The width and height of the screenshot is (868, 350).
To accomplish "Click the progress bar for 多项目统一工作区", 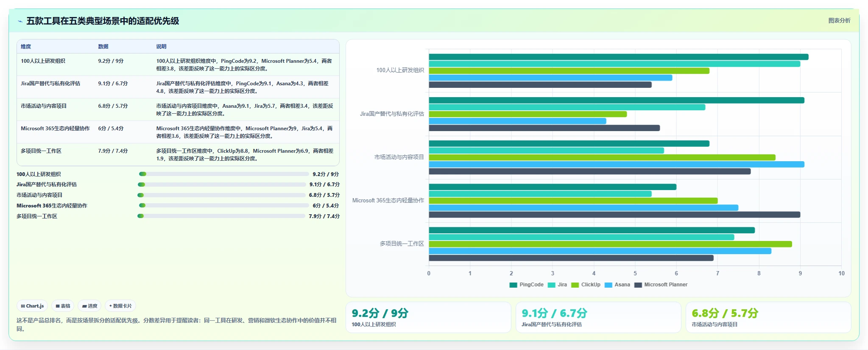I will (x=221, y=216).
